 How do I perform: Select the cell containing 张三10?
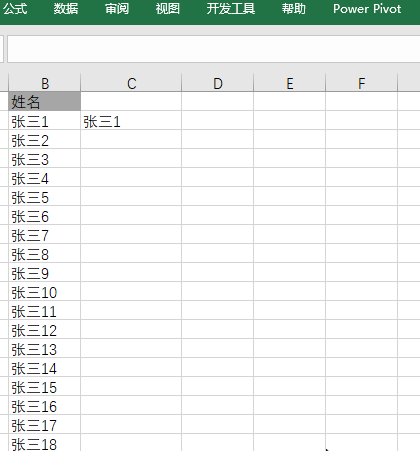coord(45,291)
